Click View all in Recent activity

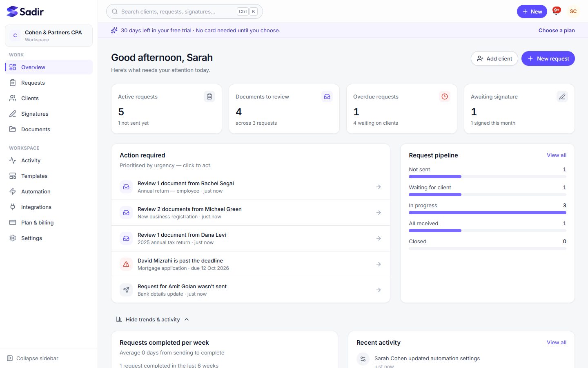557,342
